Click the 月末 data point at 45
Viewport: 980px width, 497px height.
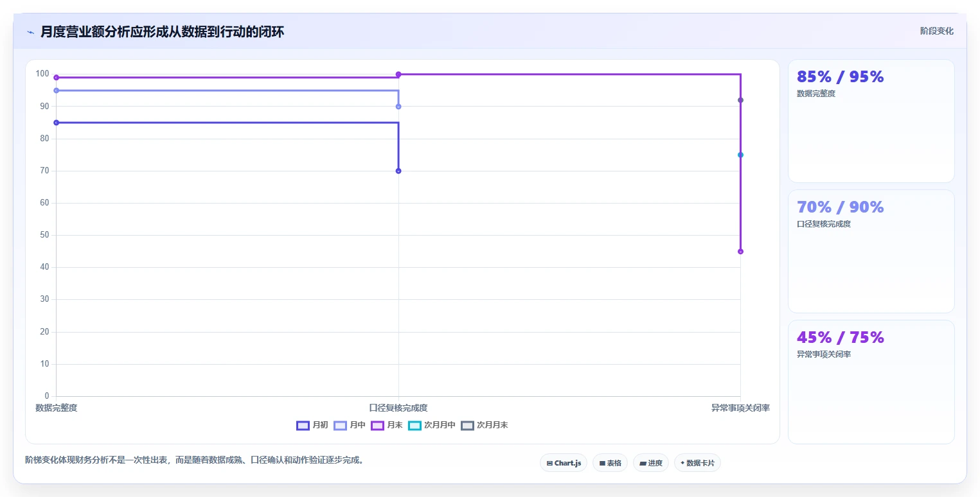pyautogui.click(x=740, y=252)
